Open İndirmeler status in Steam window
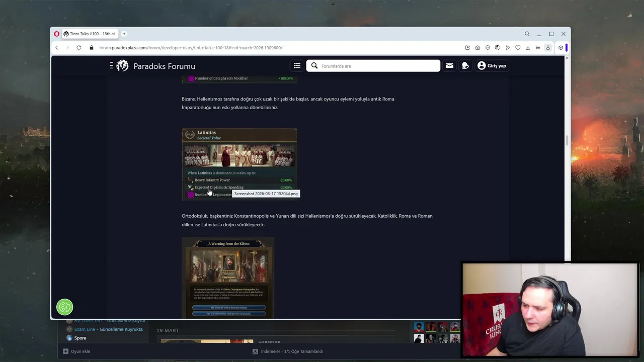The height and width of the screenshot is (362, 644). point(288,351)
